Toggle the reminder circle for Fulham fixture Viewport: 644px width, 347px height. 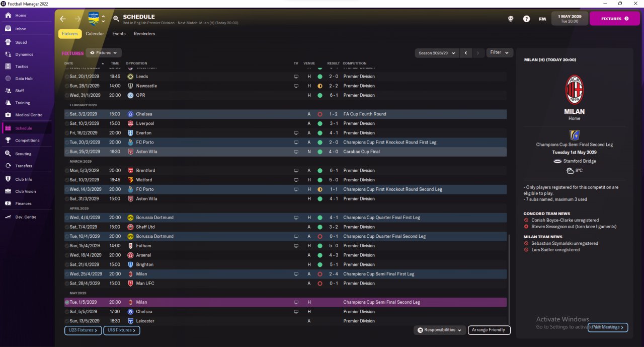67,246
